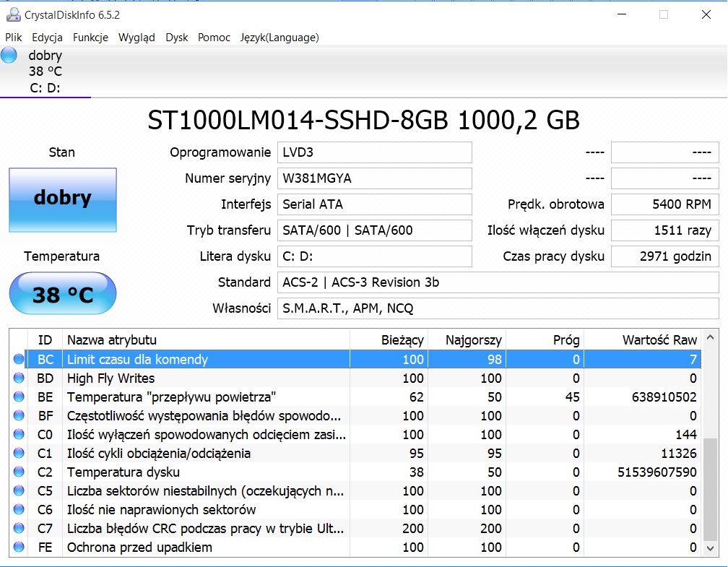This screenshot has width=728, height=567.
Task: Open the Plik menu
Action: 14,37
